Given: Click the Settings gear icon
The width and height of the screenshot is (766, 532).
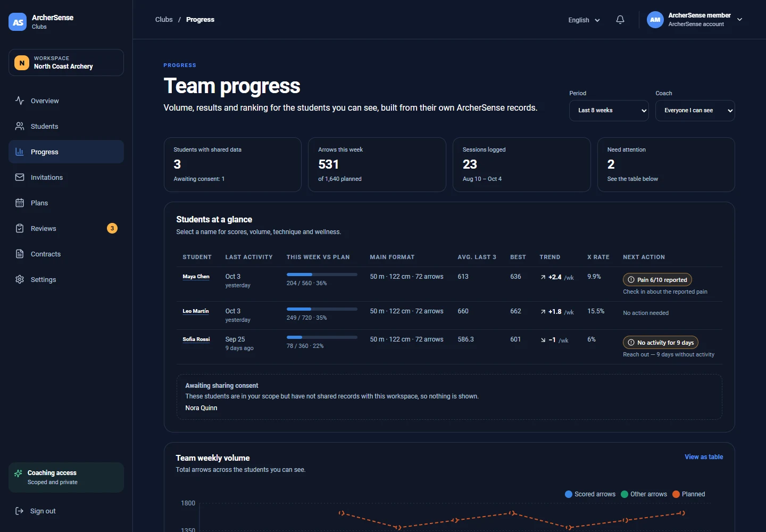Looking at the screenshot, I should click(x=20, y=279).
